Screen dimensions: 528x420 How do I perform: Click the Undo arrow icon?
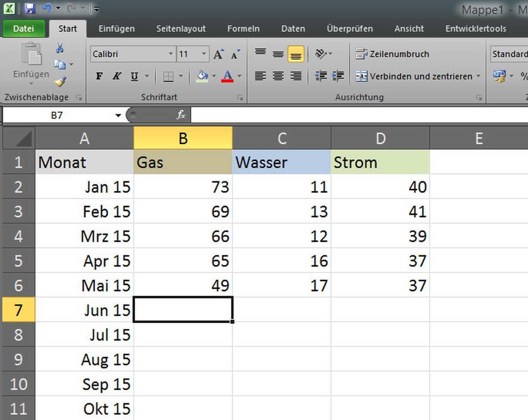47,8
